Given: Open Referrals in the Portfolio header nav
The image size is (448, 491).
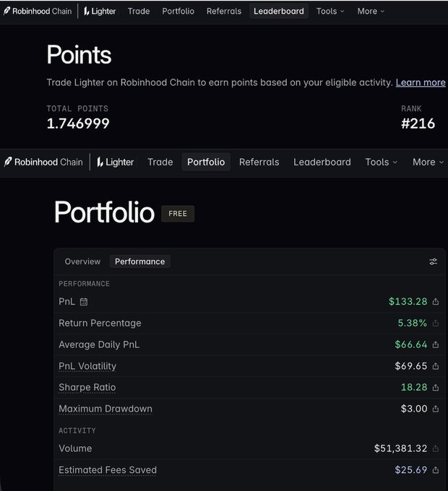Looking at the screenshot, I should pos(259,162).
